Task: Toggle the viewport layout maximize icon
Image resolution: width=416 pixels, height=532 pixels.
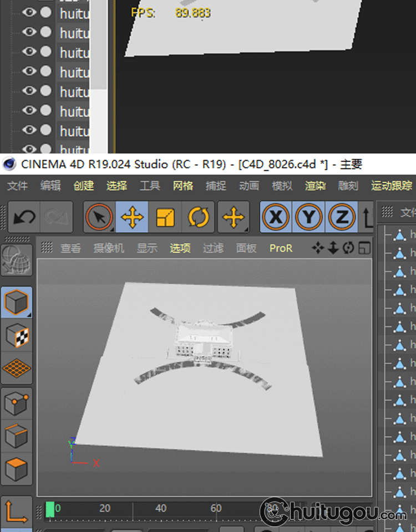Action: coord(364,248)
